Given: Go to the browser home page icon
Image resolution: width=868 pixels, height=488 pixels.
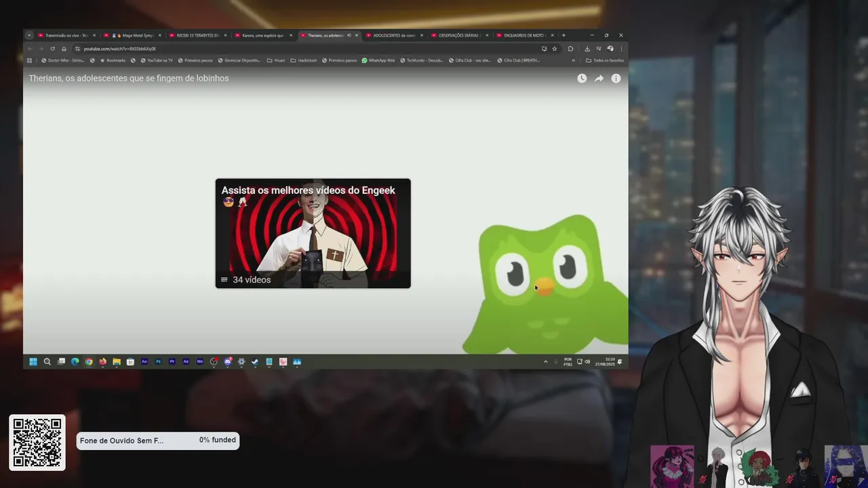Looking at the screenshot, I should (64, 49).
